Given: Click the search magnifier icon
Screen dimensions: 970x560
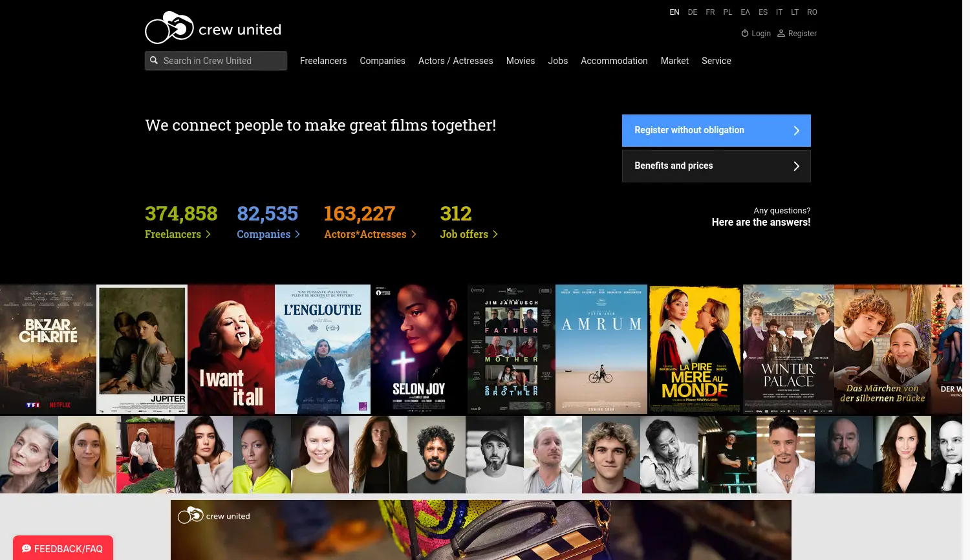Looking at the screenshot, I should coord(154,60).
